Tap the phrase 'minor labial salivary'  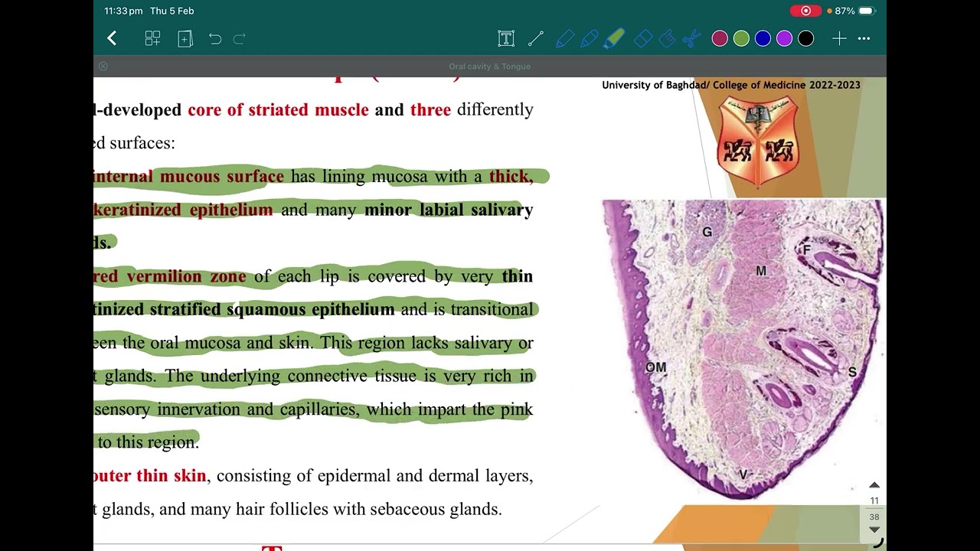[x=449, y=210]
